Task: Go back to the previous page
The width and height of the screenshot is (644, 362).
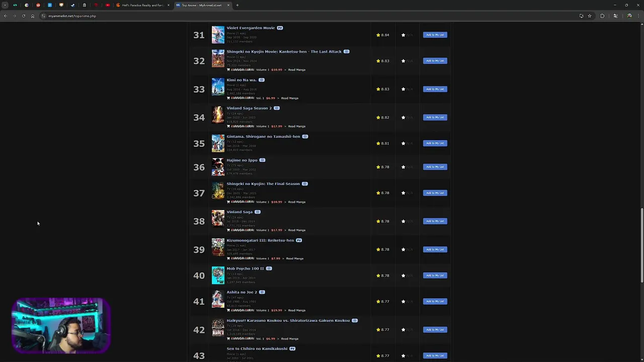Action: coord(5,16)
